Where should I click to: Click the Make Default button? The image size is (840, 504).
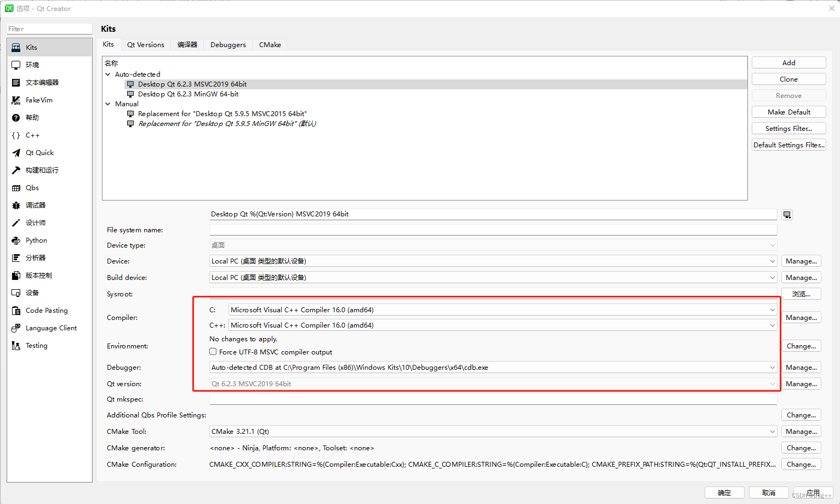[788, 112]
